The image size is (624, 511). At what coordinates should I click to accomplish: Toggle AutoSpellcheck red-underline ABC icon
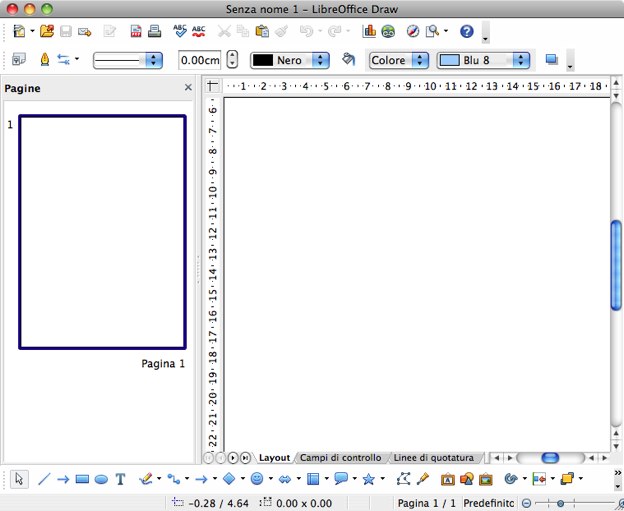[199, 31]
